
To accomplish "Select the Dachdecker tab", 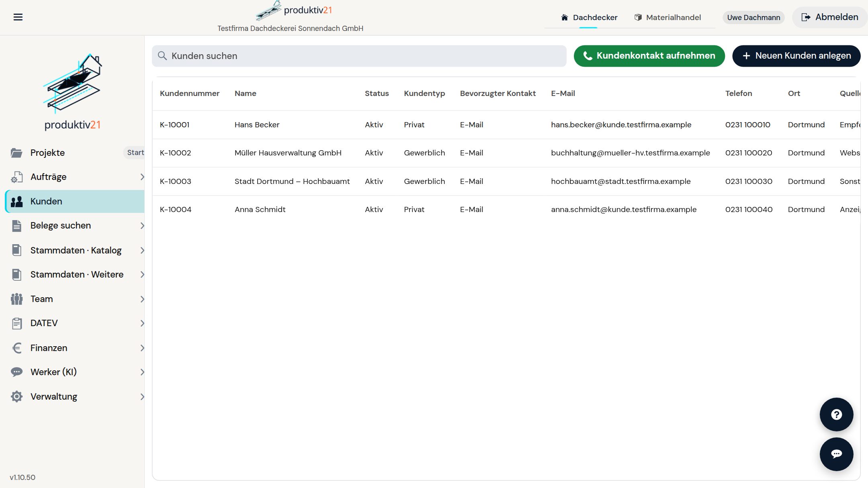I will (x=589, y=17).
